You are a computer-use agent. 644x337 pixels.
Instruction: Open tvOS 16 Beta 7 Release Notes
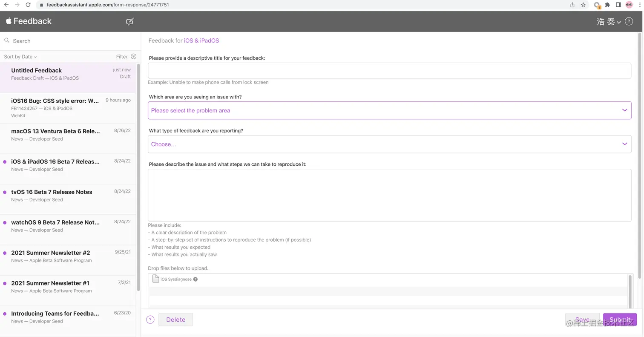tap(68, 199)
